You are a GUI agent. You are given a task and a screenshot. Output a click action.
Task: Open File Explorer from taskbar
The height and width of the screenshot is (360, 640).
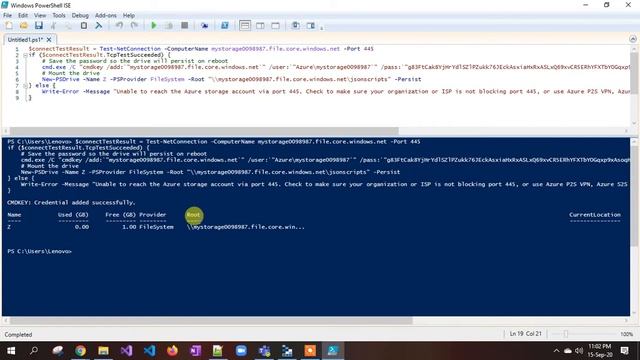coord(103,351)
